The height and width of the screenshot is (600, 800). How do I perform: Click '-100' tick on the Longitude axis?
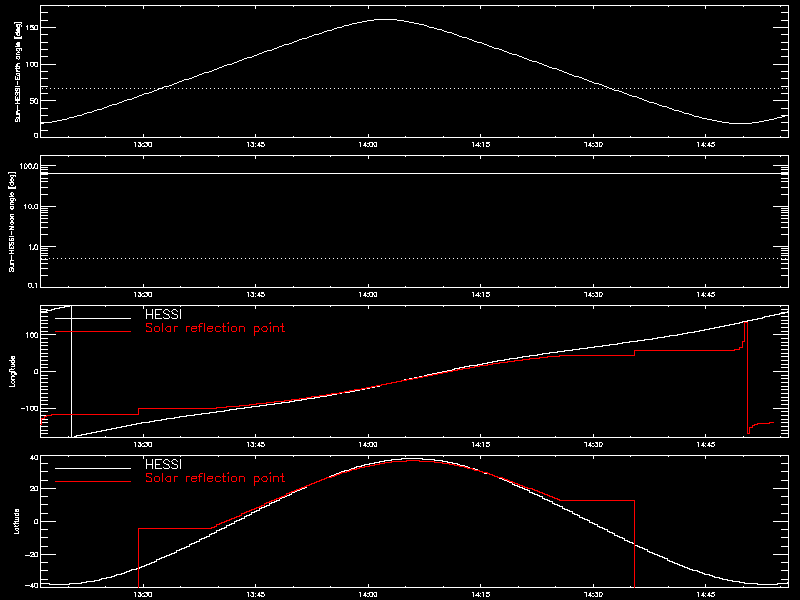click(x=30, y=409)
